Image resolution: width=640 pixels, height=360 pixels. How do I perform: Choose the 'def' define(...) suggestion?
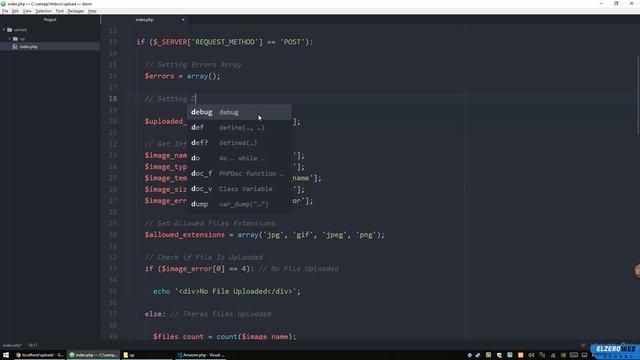coord(239,127)
